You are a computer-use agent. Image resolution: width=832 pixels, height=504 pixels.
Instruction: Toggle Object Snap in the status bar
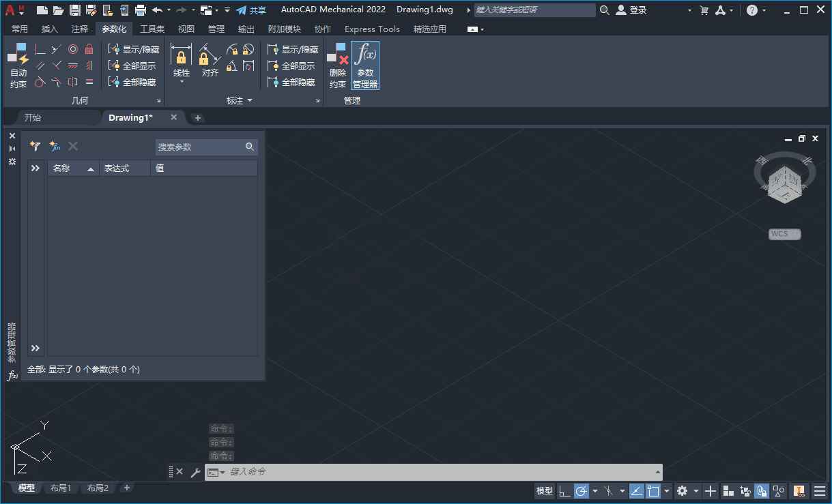(x=653, y=491)
